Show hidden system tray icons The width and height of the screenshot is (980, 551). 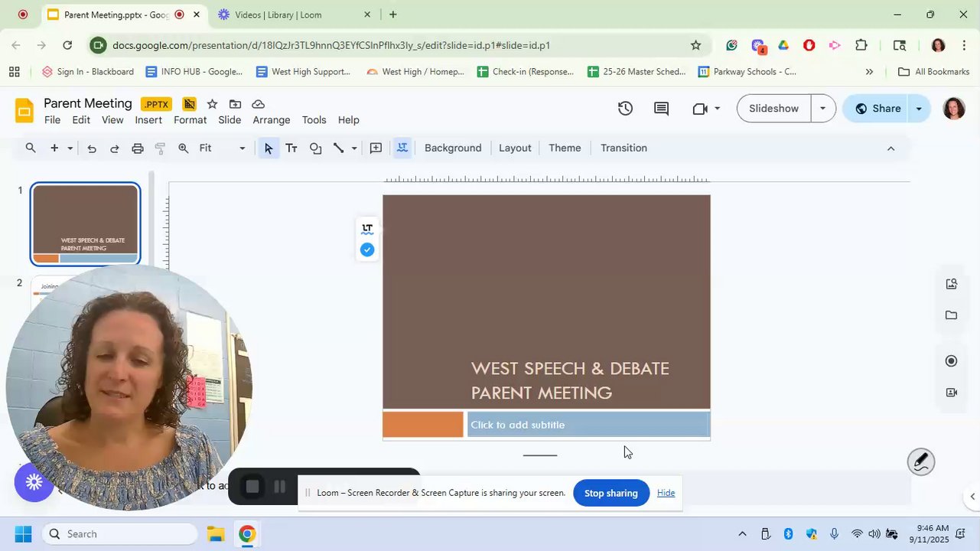pos(742,534)
